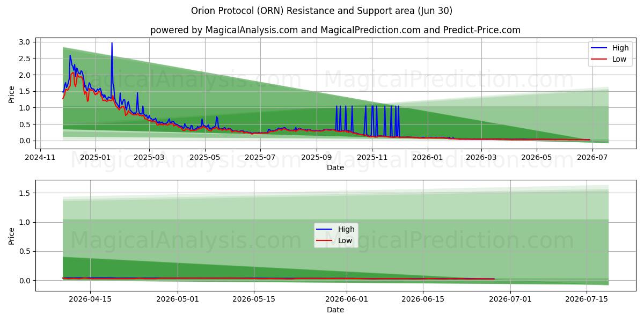Click the '2025-05' tick label on top chart
Image resolution: width=644 pixels, height=322 pixels.
(x=204, y=158)
